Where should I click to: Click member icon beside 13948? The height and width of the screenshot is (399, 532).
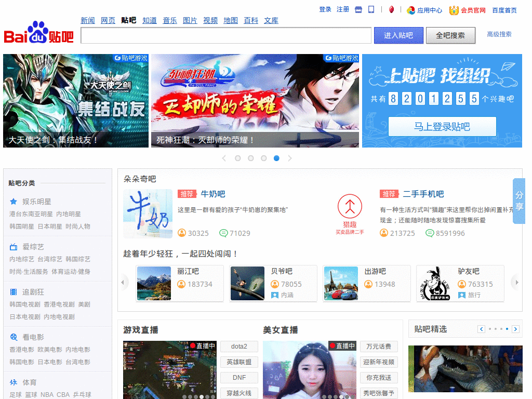tap(368, 284)
